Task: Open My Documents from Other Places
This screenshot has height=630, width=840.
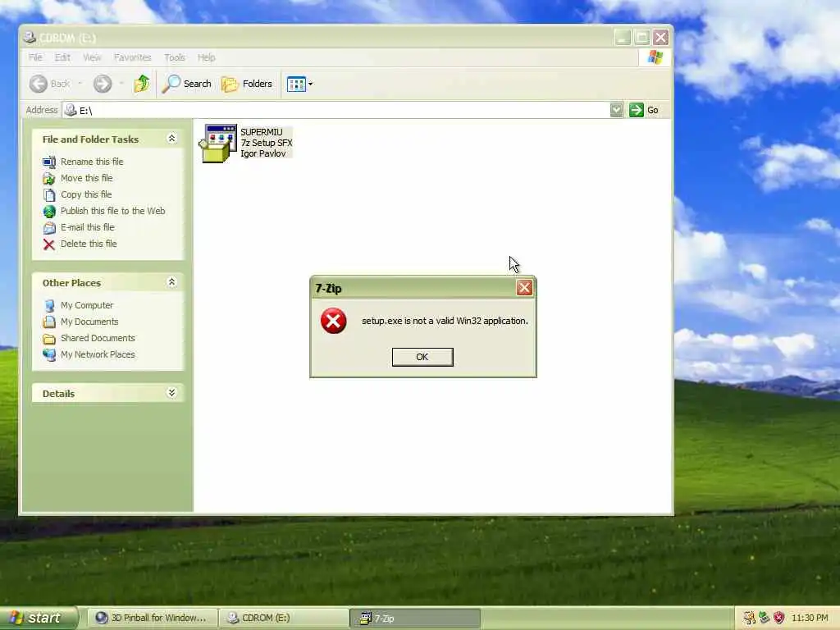Action: pyautogui.click(x=89, y=322)
